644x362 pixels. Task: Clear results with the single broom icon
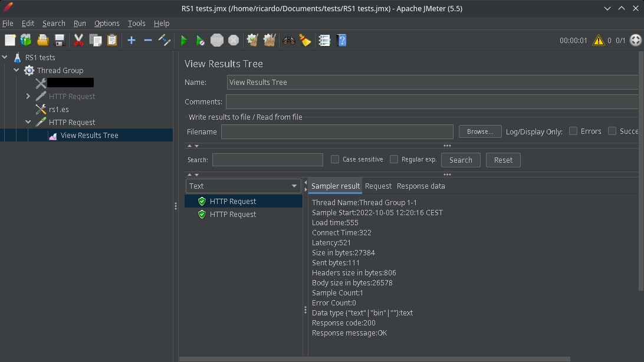tap(252, 40)
